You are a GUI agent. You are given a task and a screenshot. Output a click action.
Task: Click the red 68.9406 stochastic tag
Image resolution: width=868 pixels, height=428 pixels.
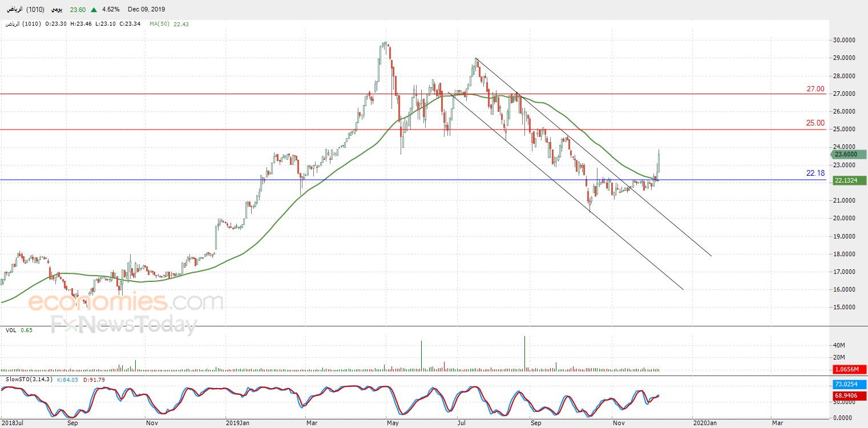click(x=849, y=395)
